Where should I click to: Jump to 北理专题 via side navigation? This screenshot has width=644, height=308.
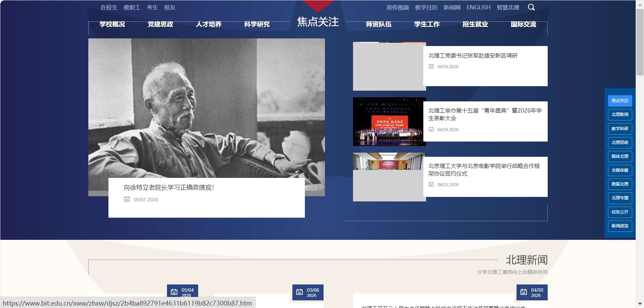point(620,198)
